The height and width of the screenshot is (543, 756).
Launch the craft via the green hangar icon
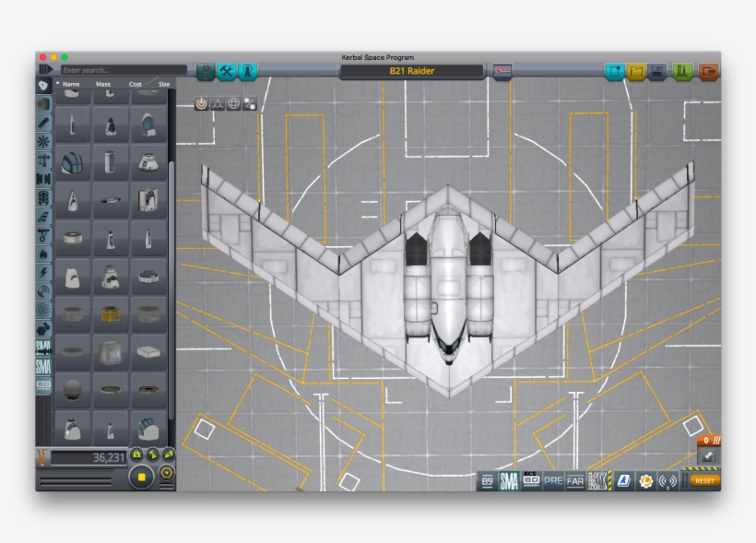680,70
